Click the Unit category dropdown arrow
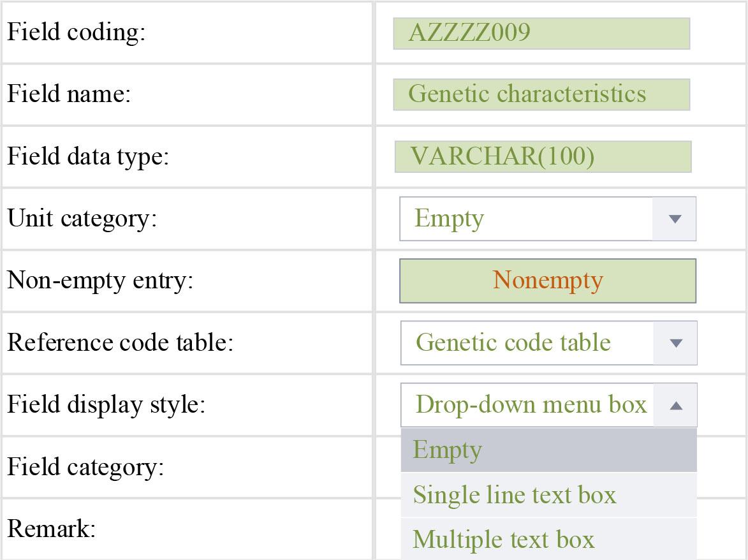Image resolution: width=748 pixels, height=560 pixels. pos(675,219)
